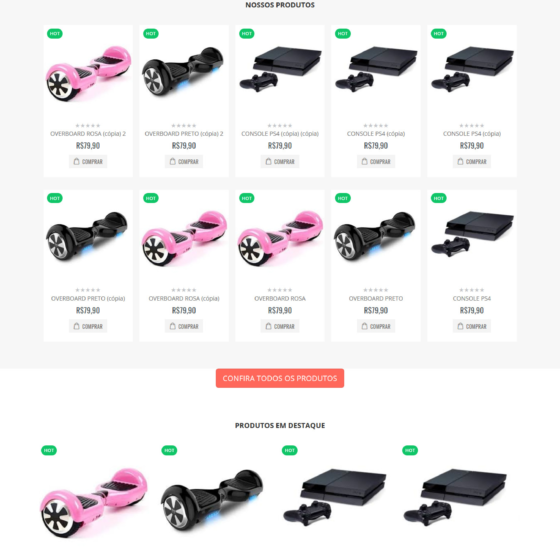Click COMPRAR under plain CONSOLE PS4

[x=472, y=326]
